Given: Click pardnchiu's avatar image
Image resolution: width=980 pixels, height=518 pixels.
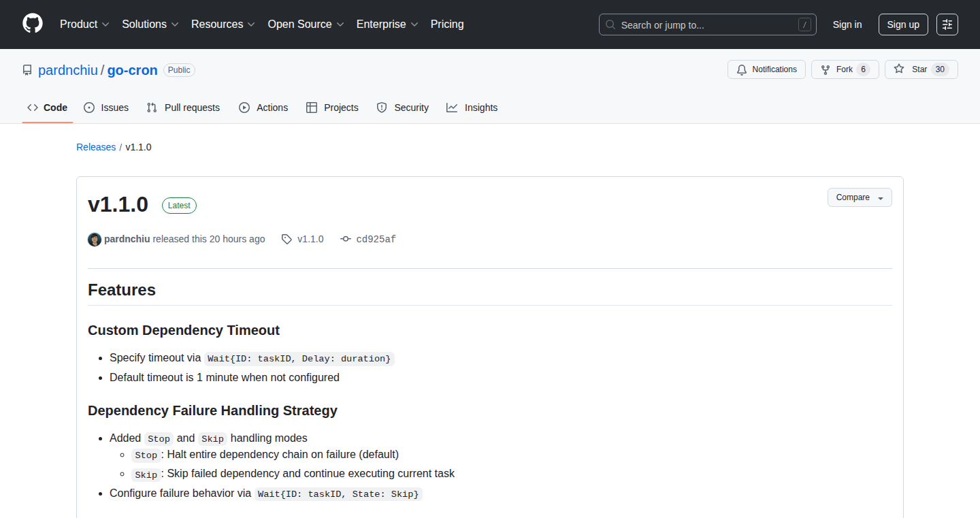Looking at the screenshot, I should pos(95,239).
